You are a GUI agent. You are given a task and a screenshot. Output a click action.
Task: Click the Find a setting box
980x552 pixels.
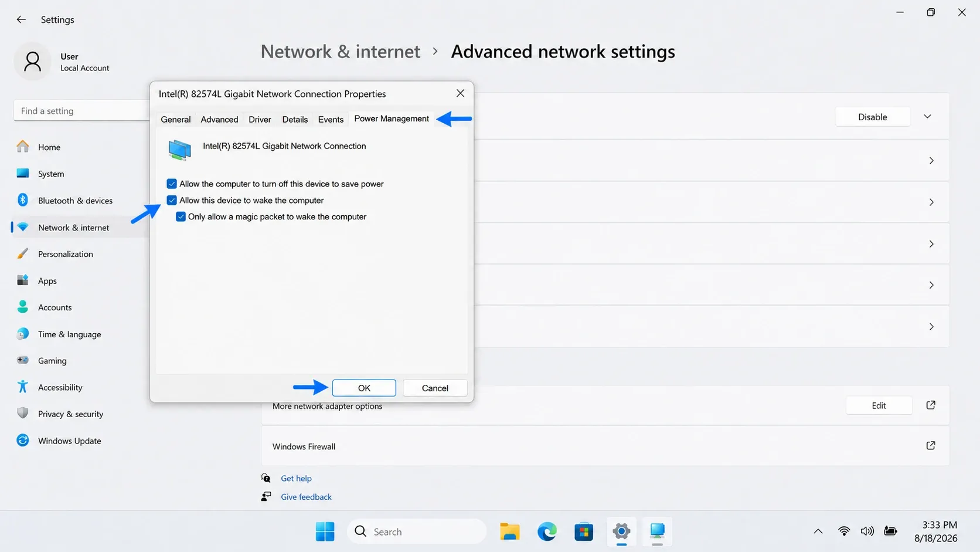(81, 111)
